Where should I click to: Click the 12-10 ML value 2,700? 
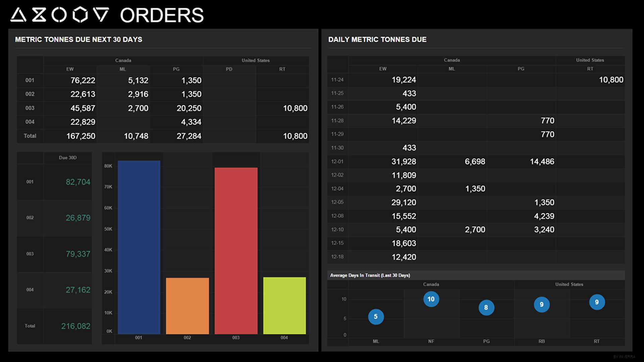[x=475, y=230]
